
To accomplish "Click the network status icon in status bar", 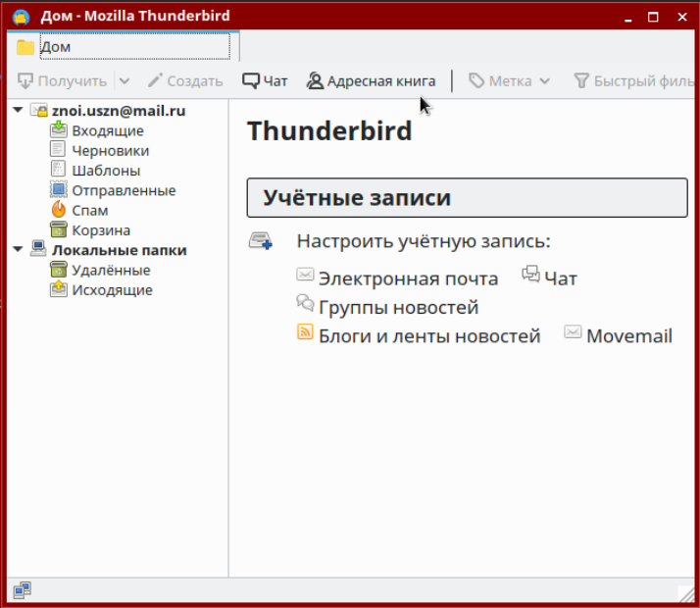I will (x=22, y=590).
